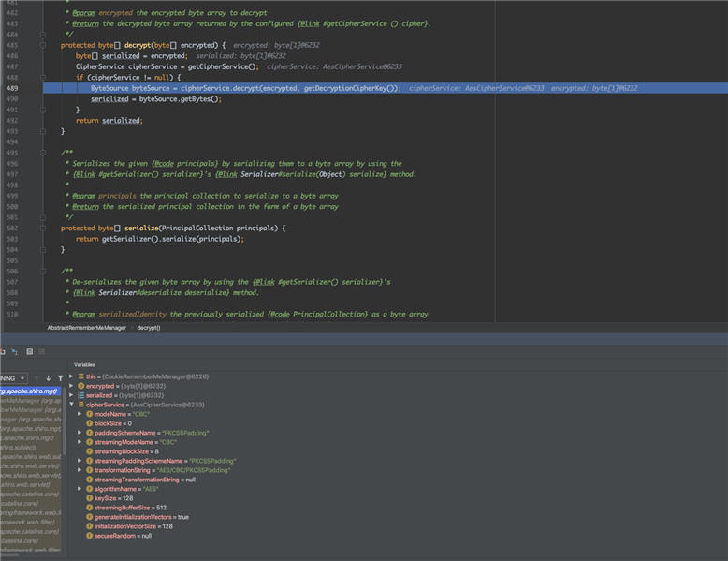Open the thread selector dropdown
This screenshot has height=561, width=728.
tap(13, 378)
